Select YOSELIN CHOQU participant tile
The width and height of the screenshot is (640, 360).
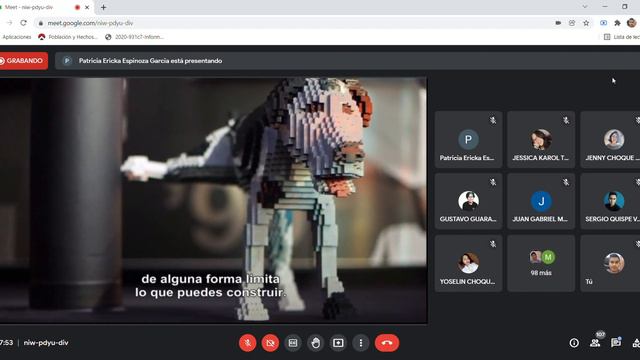click(x=468, y=263)
